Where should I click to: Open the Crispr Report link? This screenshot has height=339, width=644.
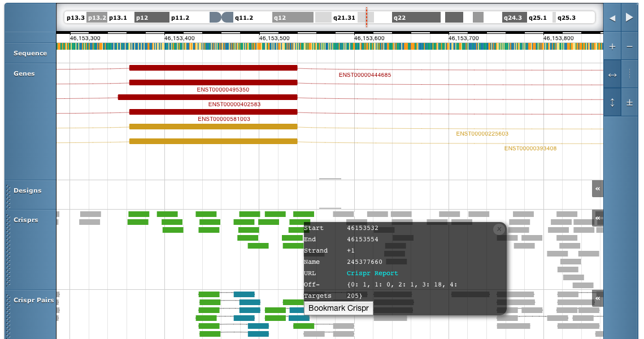[x=372, y=273]
